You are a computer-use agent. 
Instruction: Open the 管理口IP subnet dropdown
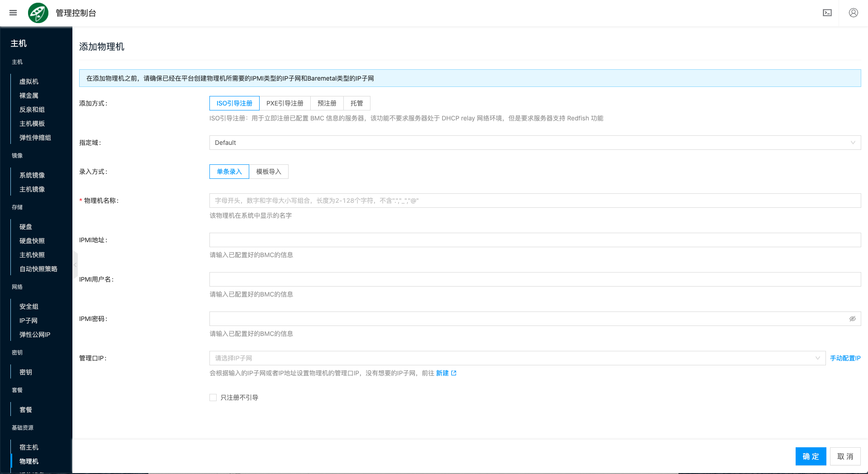(x=517, y=358)
